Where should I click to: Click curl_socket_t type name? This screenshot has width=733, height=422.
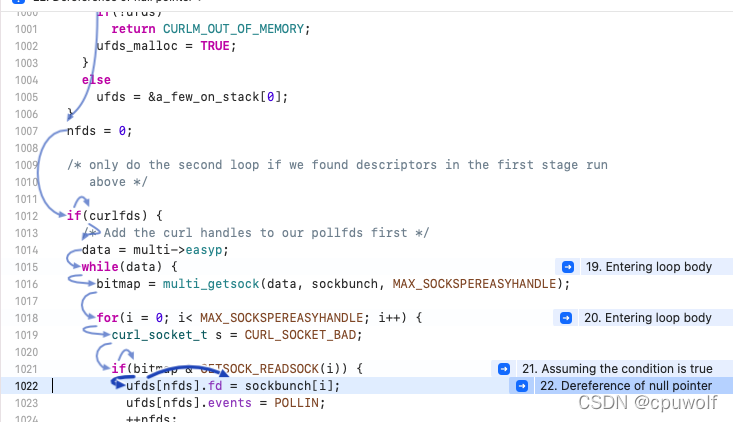click(159, 335)
